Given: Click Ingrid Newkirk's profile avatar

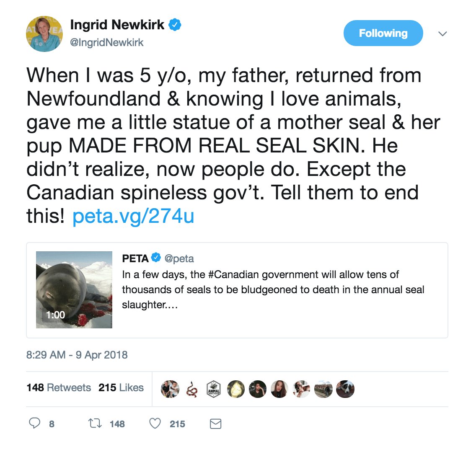Looking at the screenshot, I should tap(44, 34).
